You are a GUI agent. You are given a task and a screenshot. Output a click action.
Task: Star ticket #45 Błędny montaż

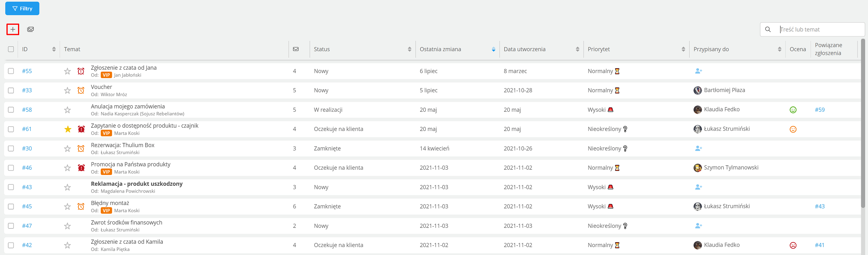click(x=68, y=207)
